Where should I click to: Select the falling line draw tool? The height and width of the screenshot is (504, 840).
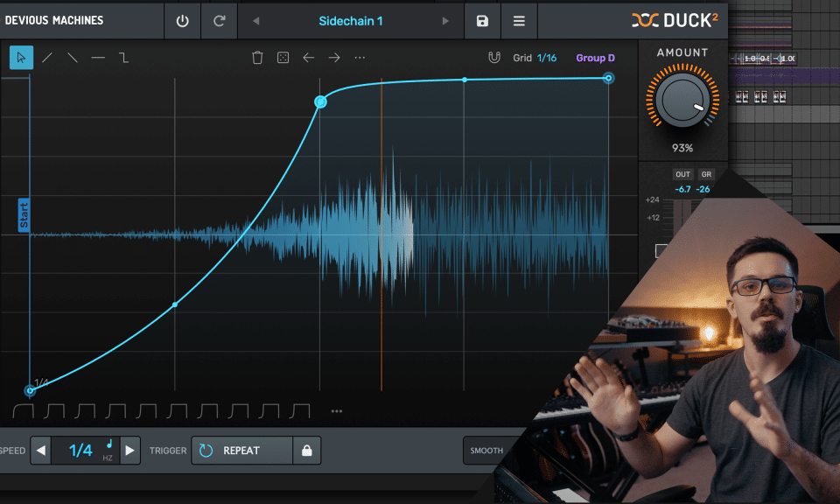73,58
